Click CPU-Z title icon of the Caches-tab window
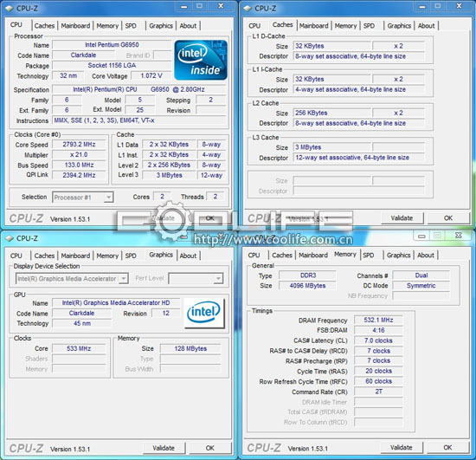Viewport: 476px width, 460px height. coord(248,8)
